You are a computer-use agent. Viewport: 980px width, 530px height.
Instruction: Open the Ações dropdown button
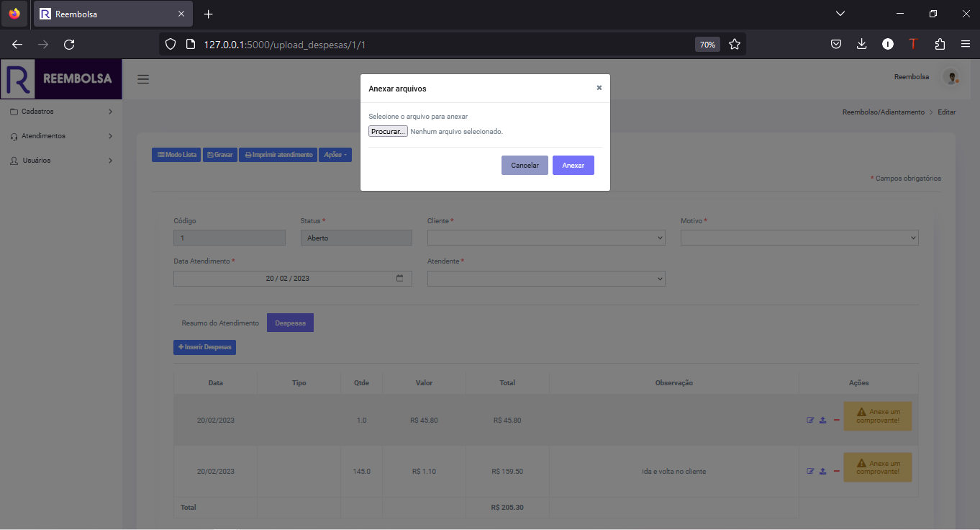click(335, 154)
